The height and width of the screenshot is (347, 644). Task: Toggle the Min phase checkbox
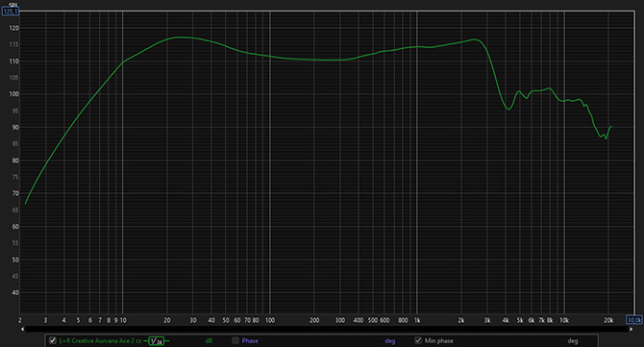[x=418, y=340]
